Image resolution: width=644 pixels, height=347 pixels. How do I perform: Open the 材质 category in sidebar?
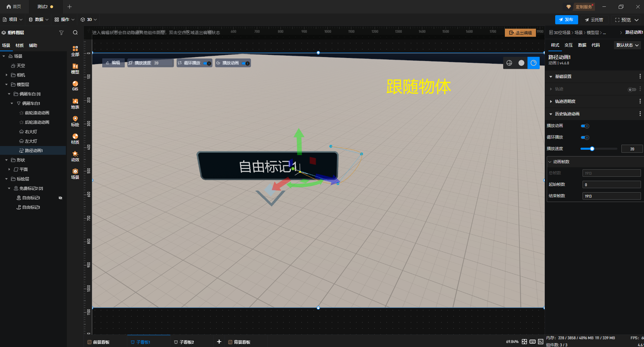tap(75, 139)
